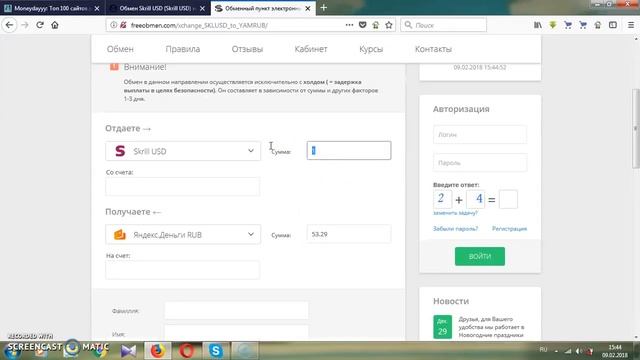
Task: Click the Pocket save icon in address bar
Action: [362, 25]
